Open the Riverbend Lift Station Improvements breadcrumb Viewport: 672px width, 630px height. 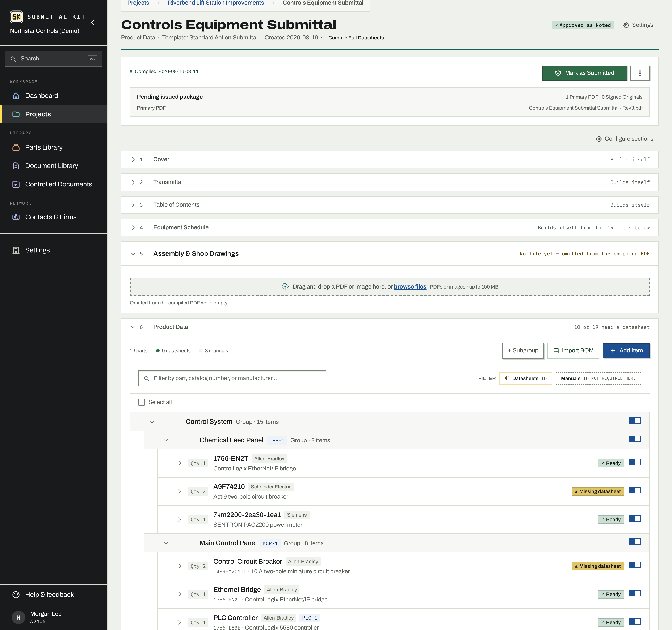point(216,3)
